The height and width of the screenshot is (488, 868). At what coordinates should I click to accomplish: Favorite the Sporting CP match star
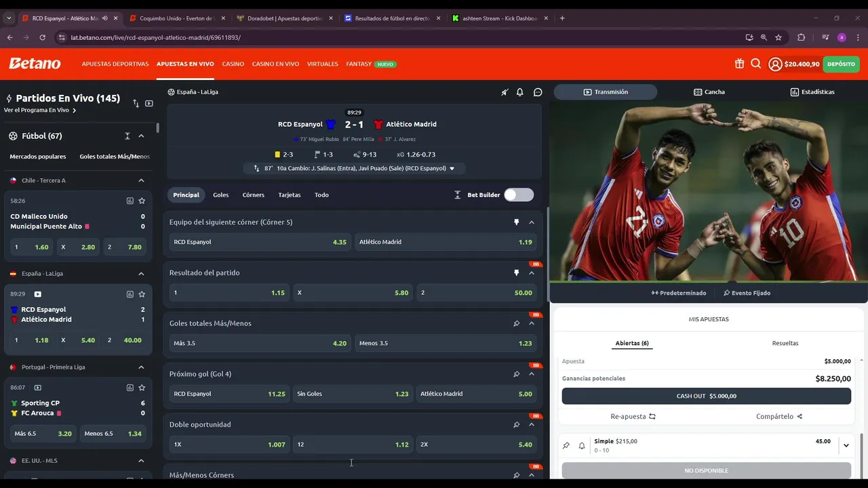[x=142, y=388]
